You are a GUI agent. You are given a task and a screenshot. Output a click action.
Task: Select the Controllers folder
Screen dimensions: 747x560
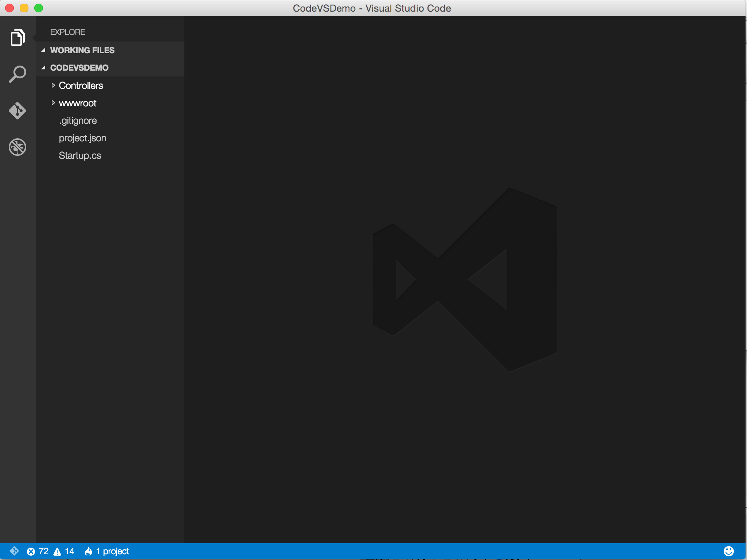tap(81, 86)
